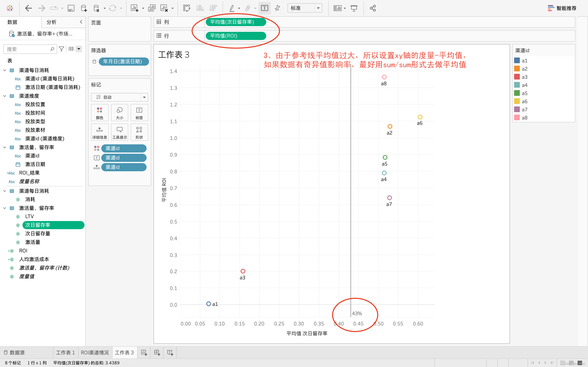The height and width of the screenshot is (367, 588).
Task: Toggle the Fix axes pin icon
Action: click(277, 8)
